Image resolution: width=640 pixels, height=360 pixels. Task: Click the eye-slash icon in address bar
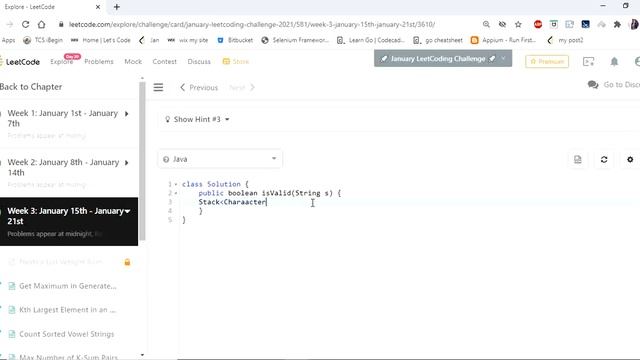(x=502, y=24)
